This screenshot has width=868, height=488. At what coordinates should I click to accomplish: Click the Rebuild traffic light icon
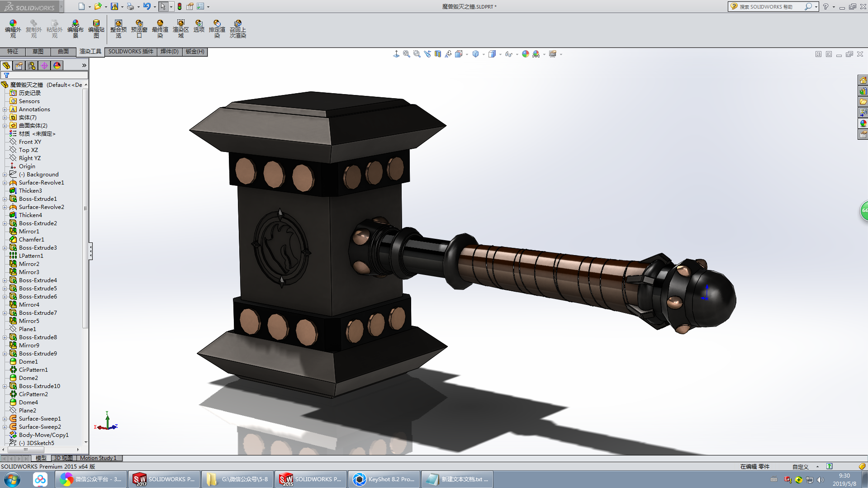click(180, 6)
